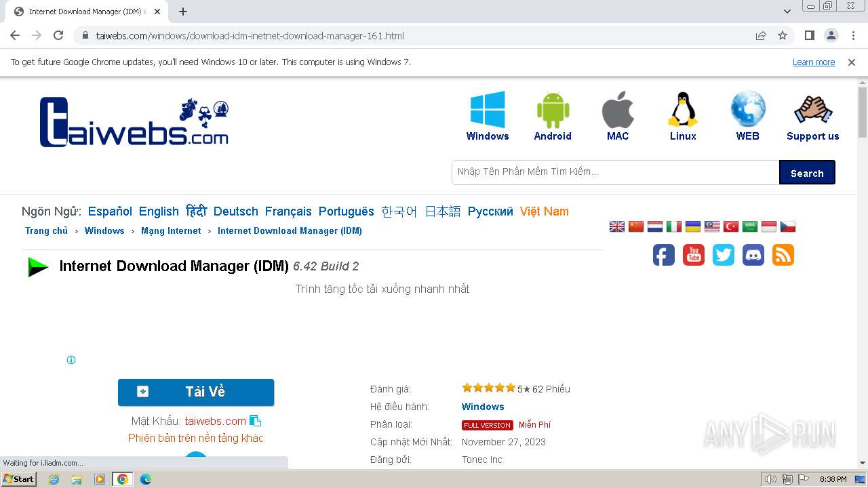Click the software search input field
The width and height of the screenshot is (868, 488).
[615, 172]
